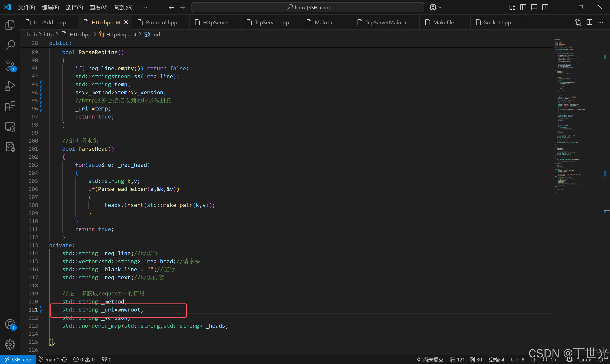Open the 文件(F) menu
Image resolution: width=610 pixels, height=364 pixels.
tap(26, 7)
